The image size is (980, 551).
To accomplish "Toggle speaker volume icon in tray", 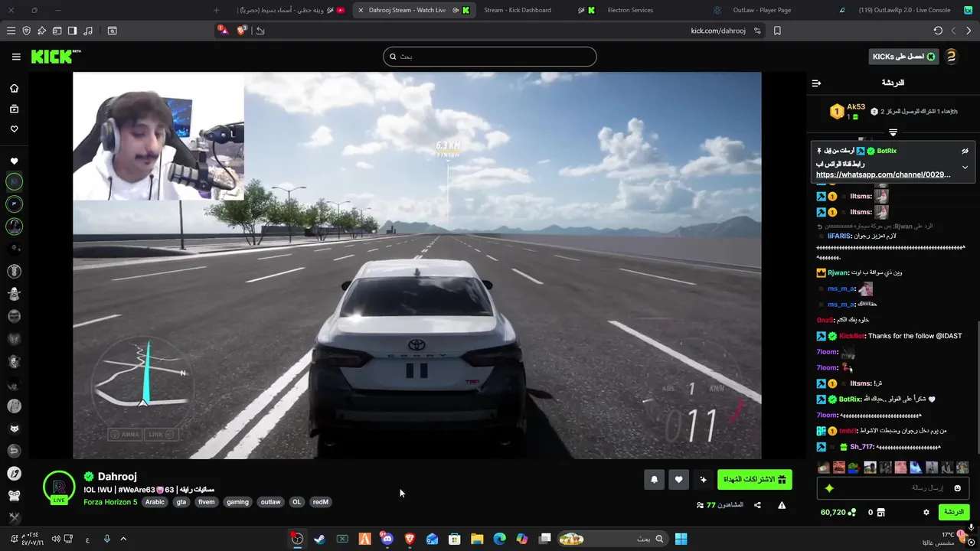I will coord(56,539).
